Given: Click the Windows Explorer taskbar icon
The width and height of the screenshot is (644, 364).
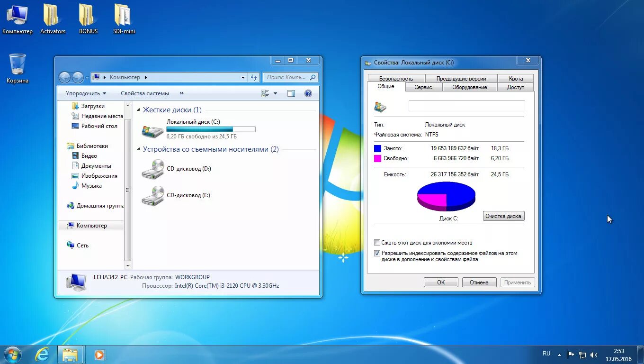Looking at the screenshot, I should coord(70,355).
